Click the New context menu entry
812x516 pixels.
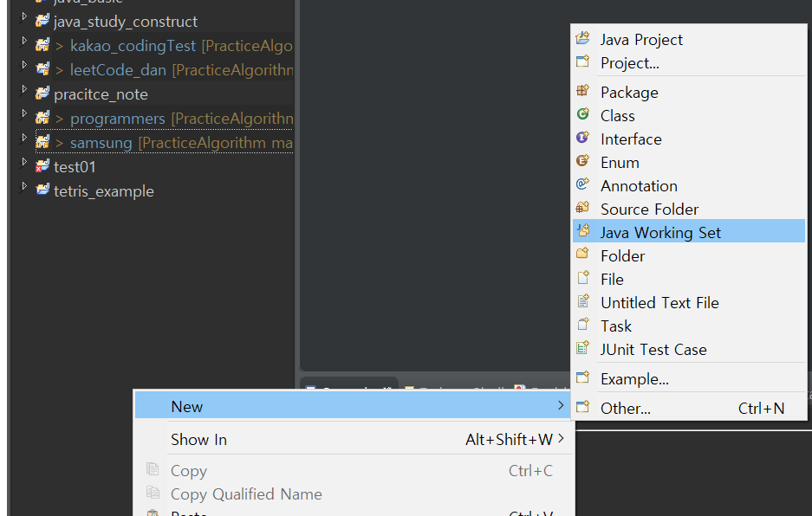tap(185, 405)
